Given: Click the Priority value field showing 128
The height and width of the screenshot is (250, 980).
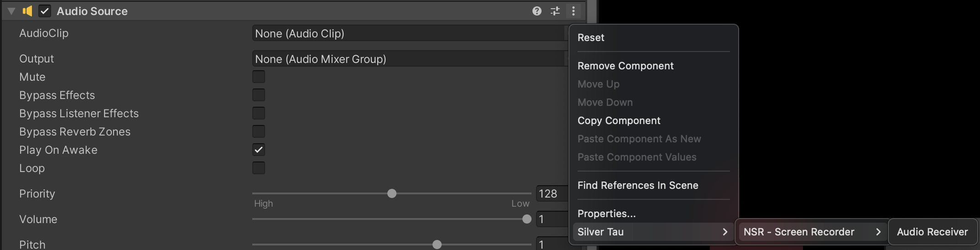Looking at the screenshot, I should coord(552,193).
